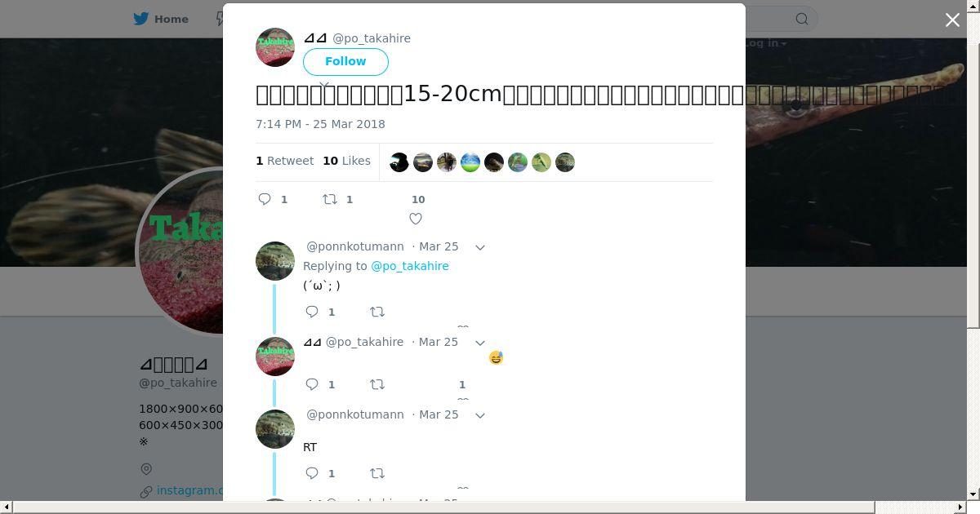This screenshot has height=514, width=980.
Task: Click reply icon under po_takahire's emoji reply
Action: coord(312,384)
